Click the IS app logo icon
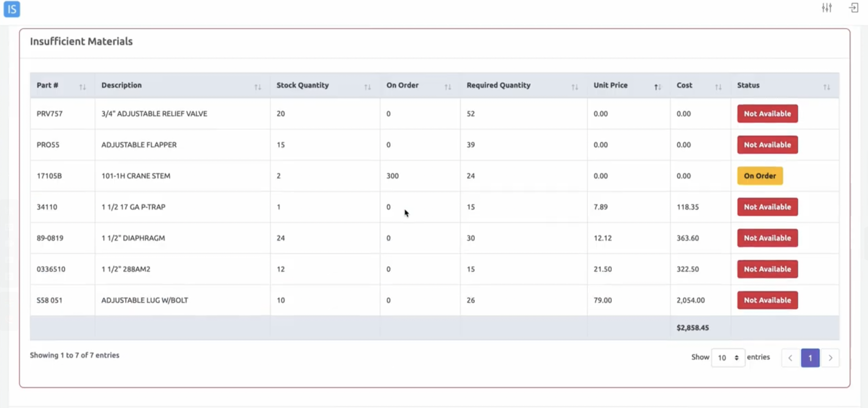This screenshot has width=868, height=408. click(12, 9)
